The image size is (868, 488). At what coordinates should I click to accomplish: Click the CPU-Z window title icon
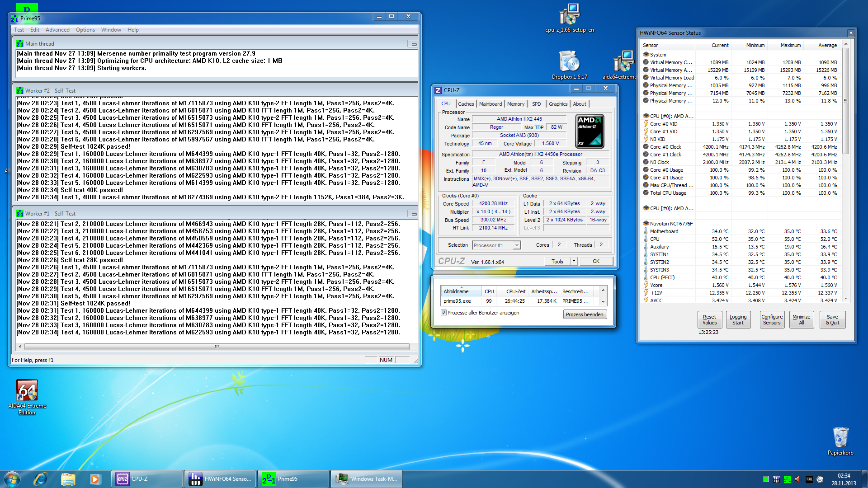pyautogui.click(x=438, y=90)
